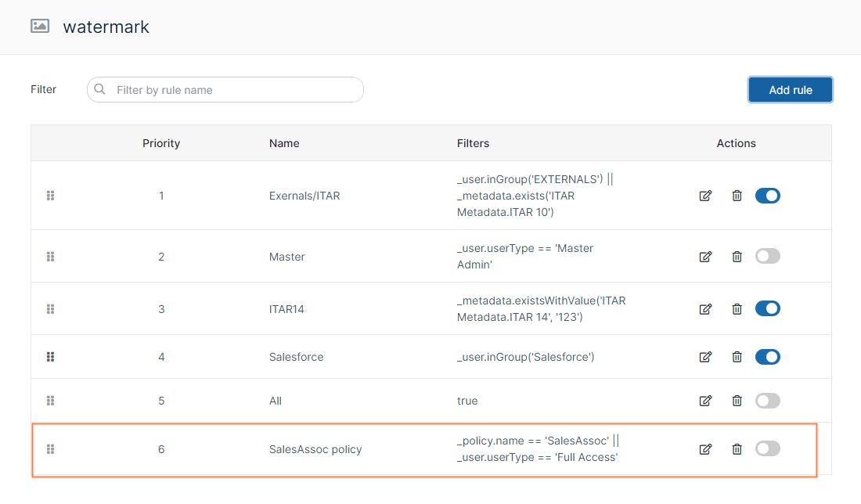Grab the drag handle for Salesforce row
This screenshot has height=504, width=861.
click(x=51, y=357)
